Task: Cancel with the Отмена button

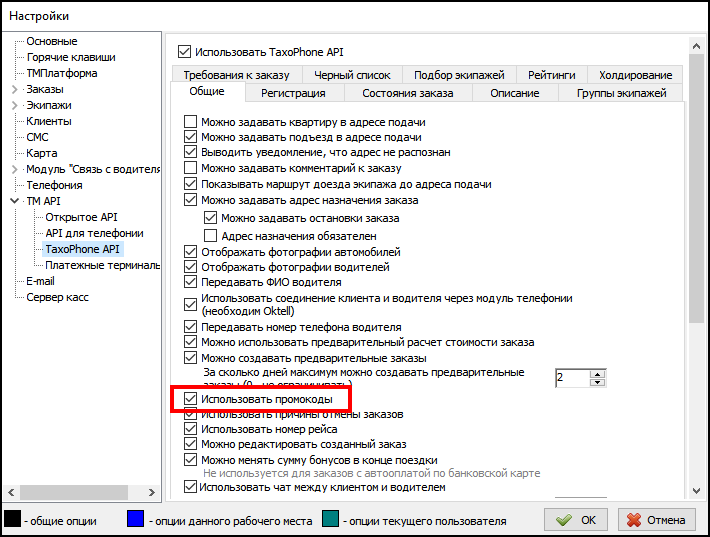Action: tap(657, 520)
